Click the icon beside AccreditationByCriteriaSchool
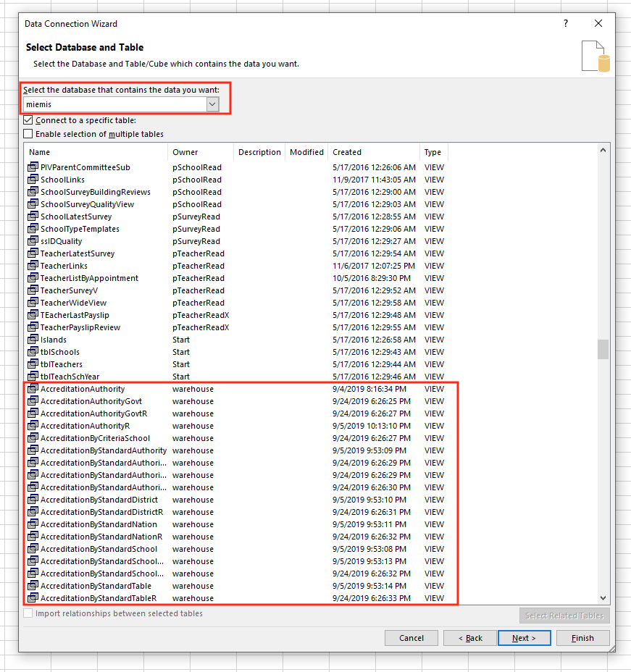This screenshot has width=631, height=672. tap(33, 438)
